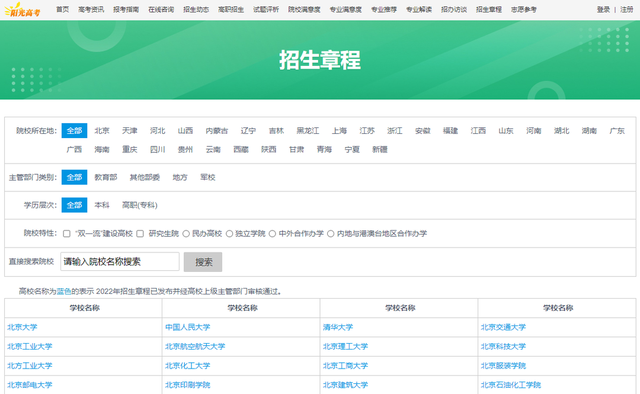Screen dimensions: 640x394
Task: Open 招办访谈 in the top menu
Action: coord(454,9)
